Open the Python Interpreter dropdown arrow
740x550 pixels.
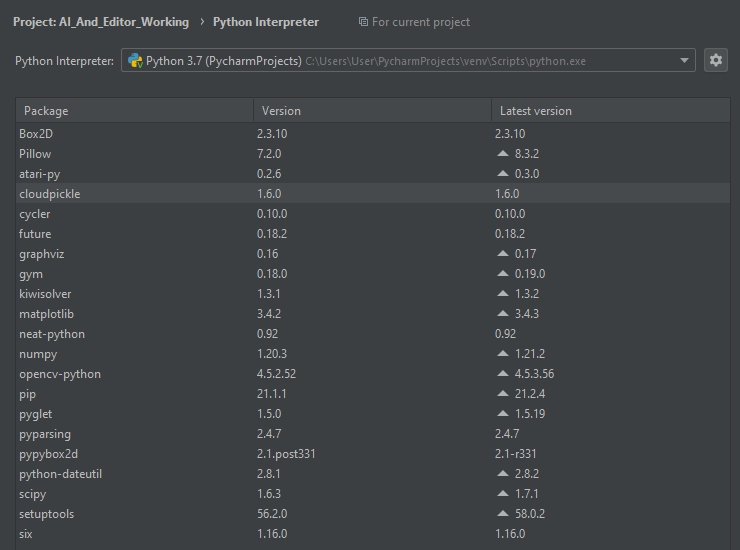685,61
